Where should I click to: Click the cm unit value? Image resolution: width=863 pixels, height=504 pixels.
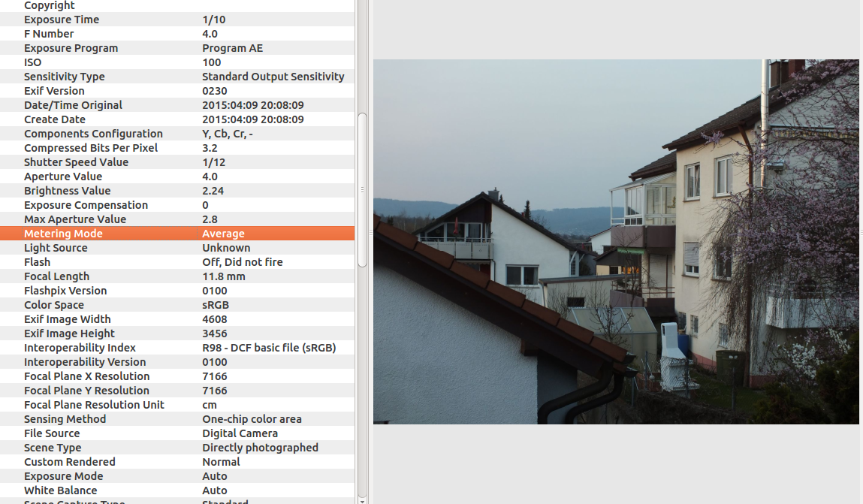click(x=209, y=405)
